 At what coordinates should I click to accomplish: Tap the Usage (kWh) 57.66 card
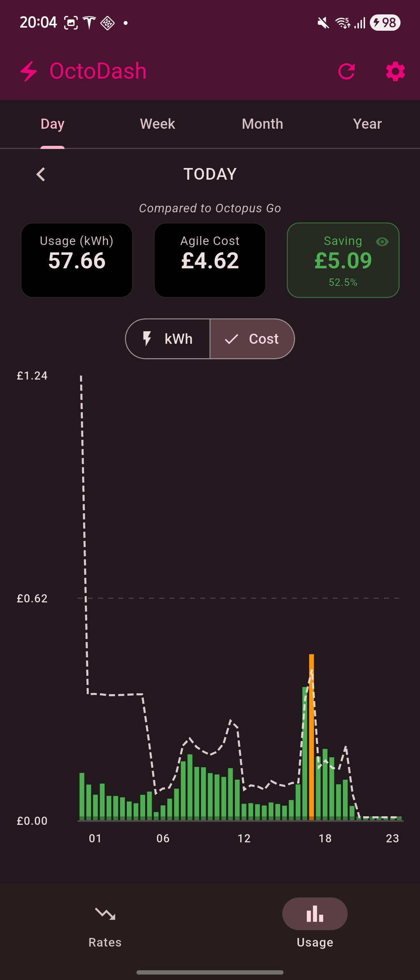77,260
